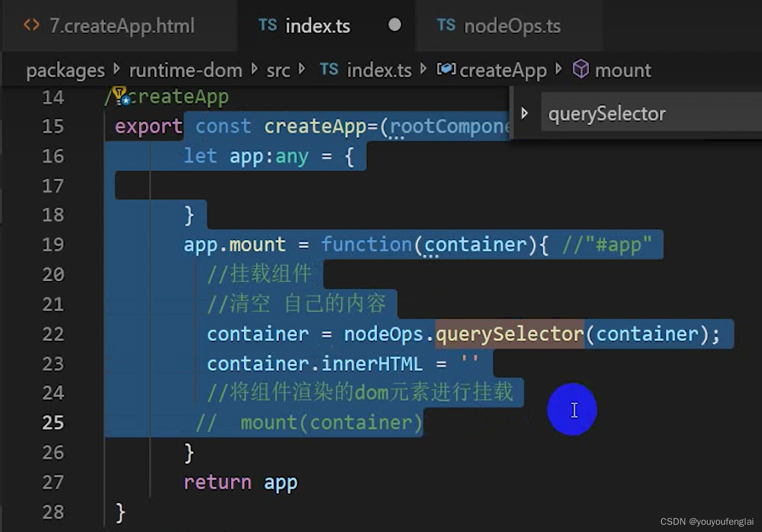Click line number 22 in the gutter

[53, 334]
